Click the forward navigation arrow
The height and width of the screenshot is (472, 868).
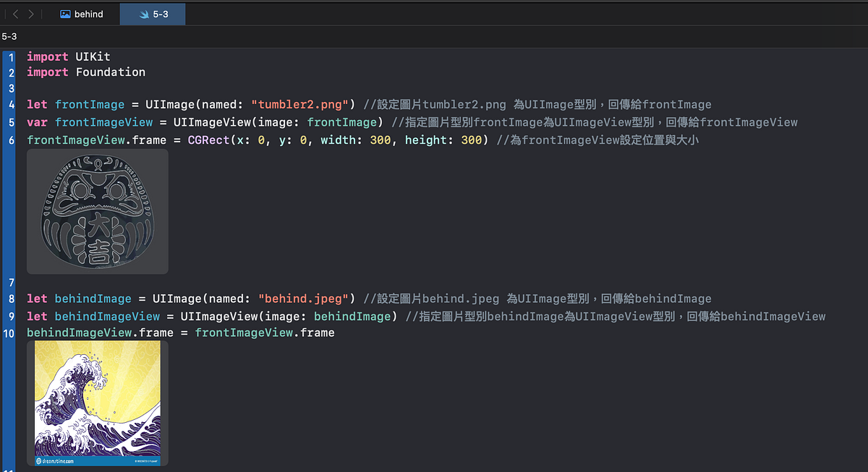tap(30, 13)
